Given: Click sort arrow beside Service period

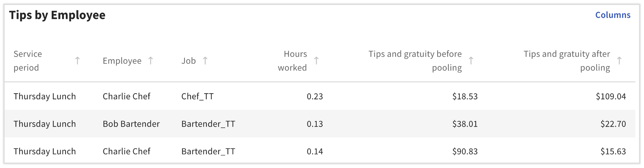Looking at the screenshot, I should [x=77, y=61].
